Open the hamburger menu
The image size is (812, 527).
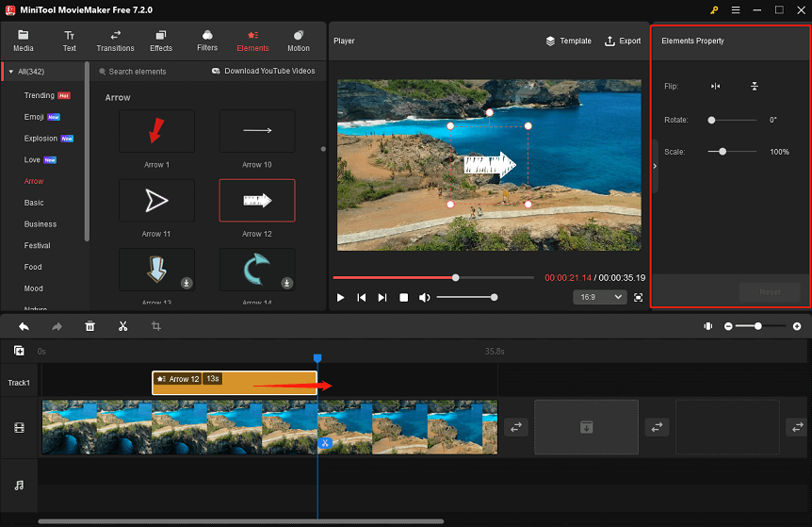click(x=736, y=9)
